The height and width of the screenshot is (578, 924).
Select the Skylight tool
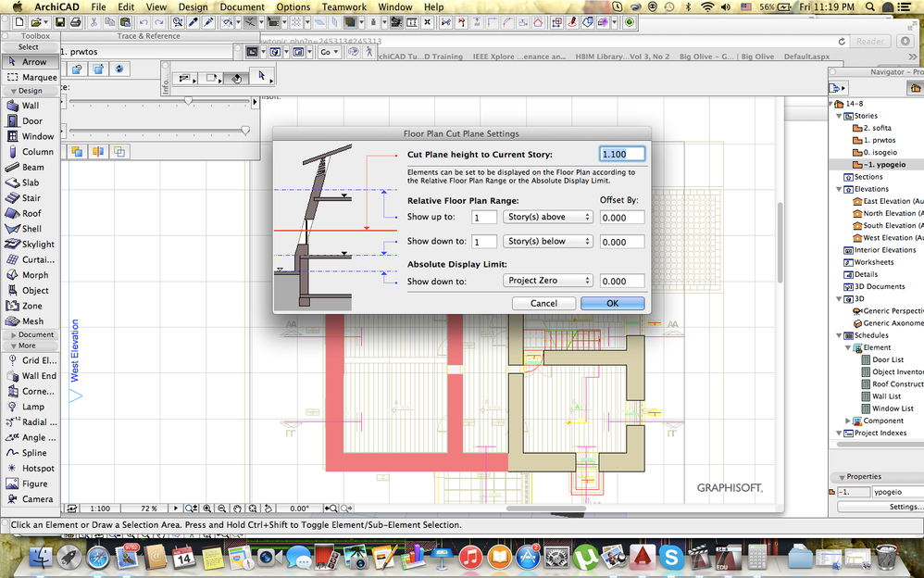click(37, 245)
